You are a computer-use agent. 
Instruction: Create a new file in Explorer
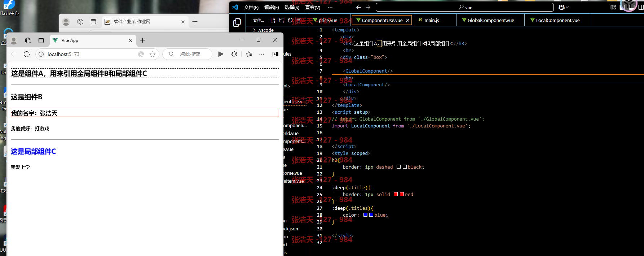(x=273, y=20)
